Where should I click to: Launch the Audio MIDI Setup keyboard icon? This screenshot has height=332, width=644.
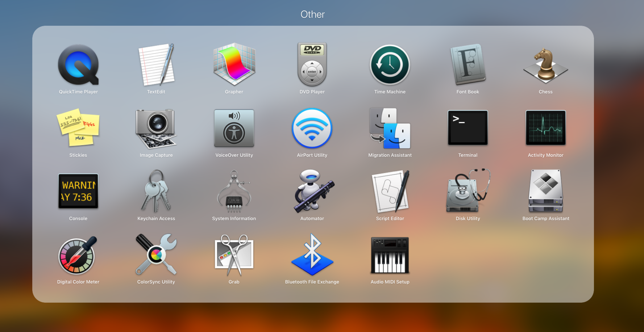coord(390,255)
